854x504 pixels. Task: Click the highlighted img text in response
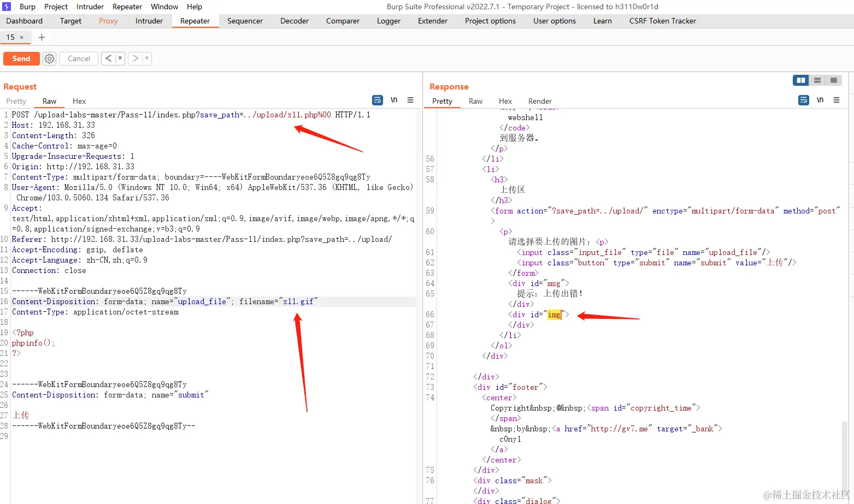coord(554,315)
